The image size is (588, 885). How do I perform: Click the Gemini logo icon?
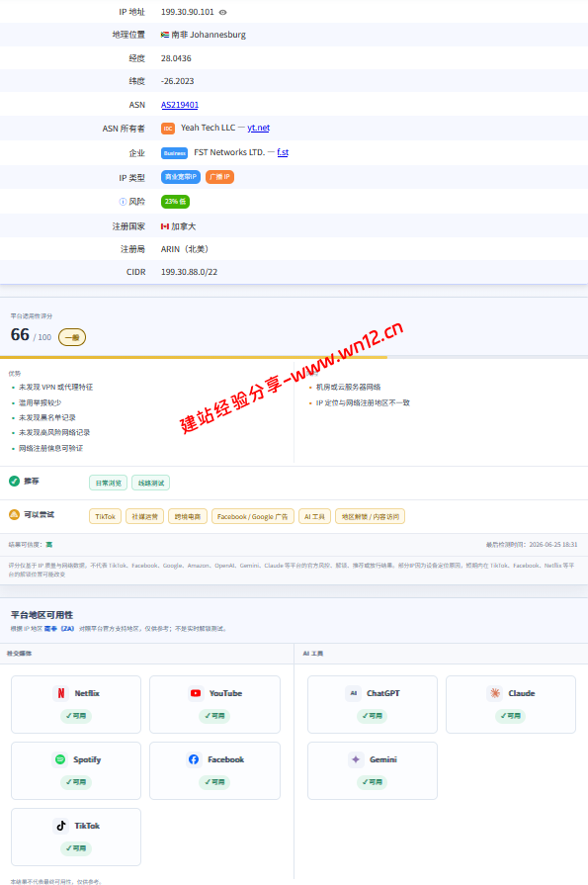(x=356, y=759)
